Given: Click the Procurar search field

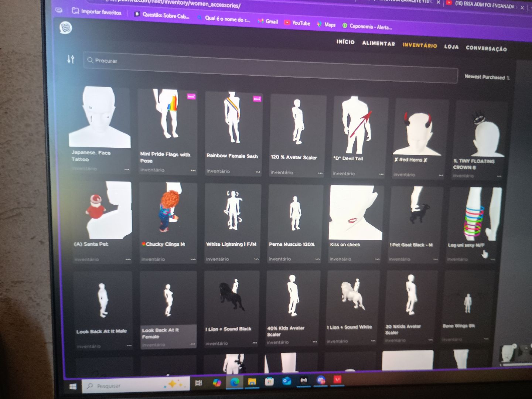Looking at the screenshot, I should pos(270,68).
